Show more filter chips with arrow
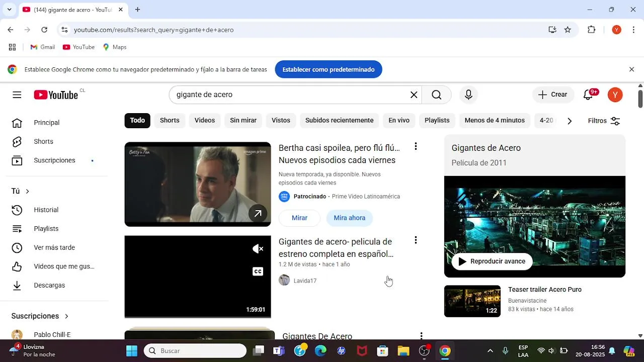644x362 pixels. 570,121
